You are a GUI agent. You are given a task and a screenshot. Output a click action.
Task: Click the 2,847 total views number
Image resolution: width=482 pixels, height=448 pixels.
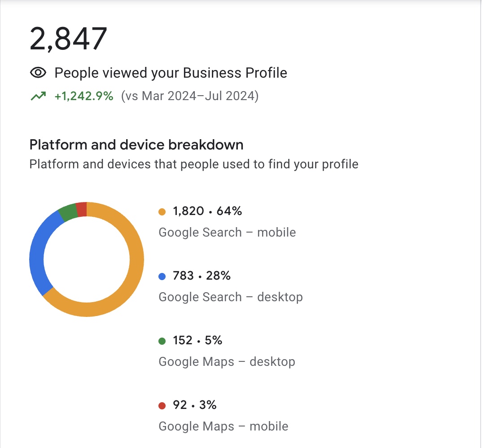(x=68, y=39)
